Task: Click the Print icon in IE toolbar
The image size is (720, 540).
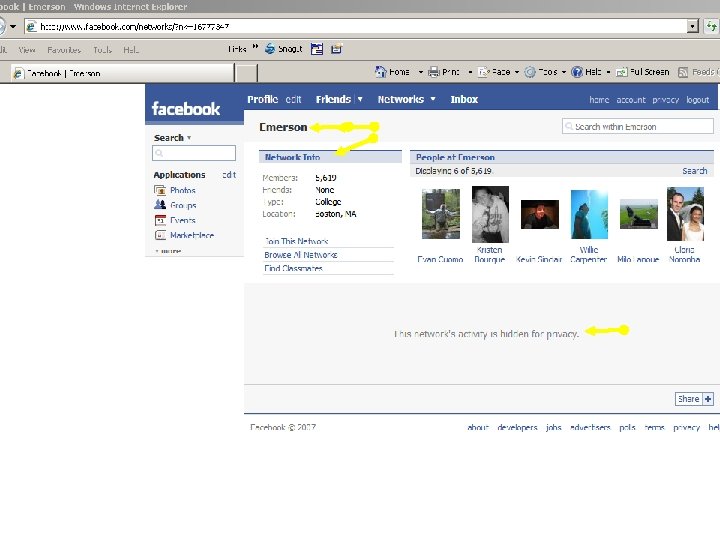Action: point(433,72)
